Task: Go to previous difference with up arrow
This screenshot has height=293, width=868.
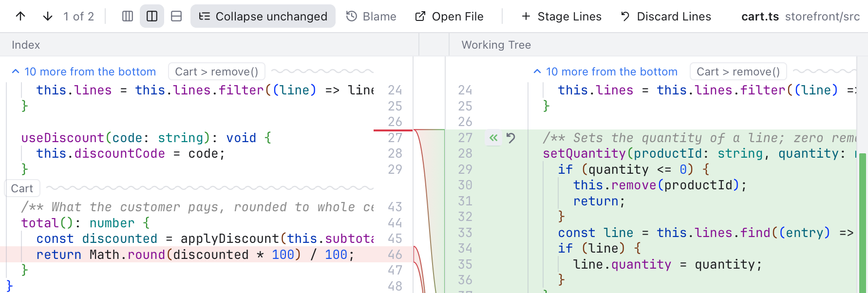Action: tap(20, 16)
